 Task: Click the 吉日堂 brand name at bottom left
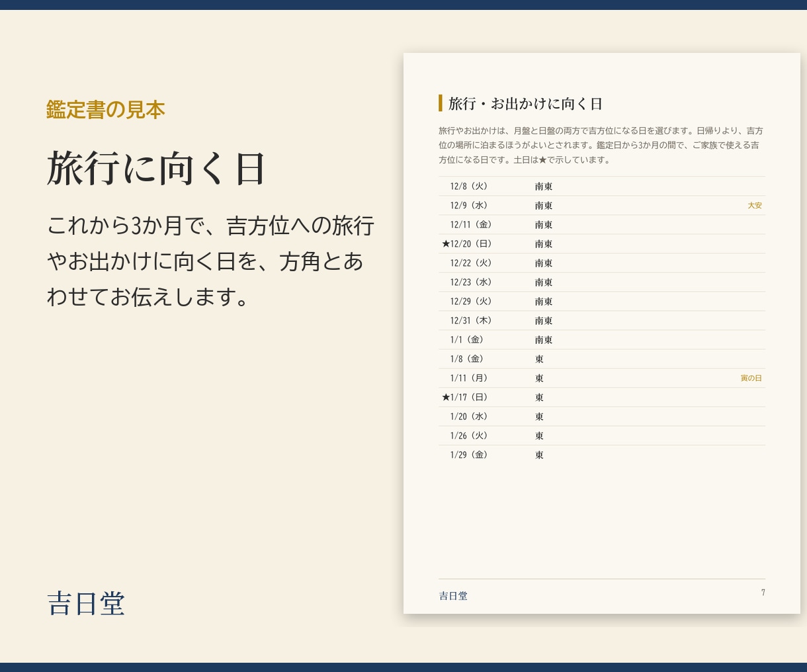tap(86, 603)
